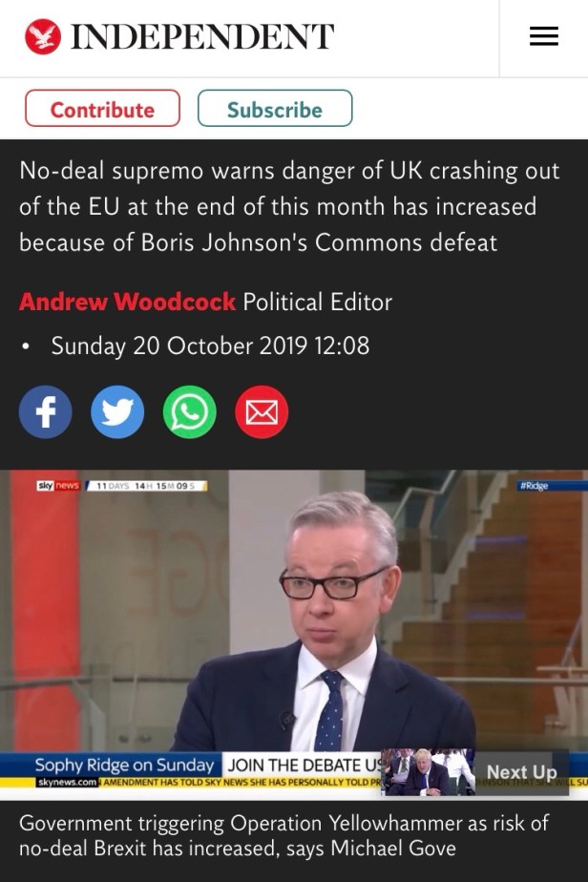
Task: Click the Next Up label
Action: 521,772
